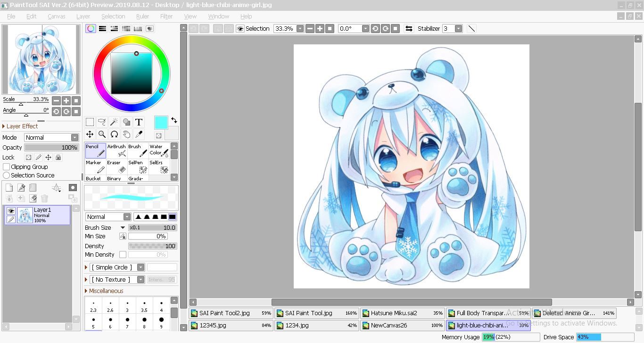The height and width of the screenshot is (343, 644).
Task: Clear layer with the eraser icon
Action: pos(33,199)
